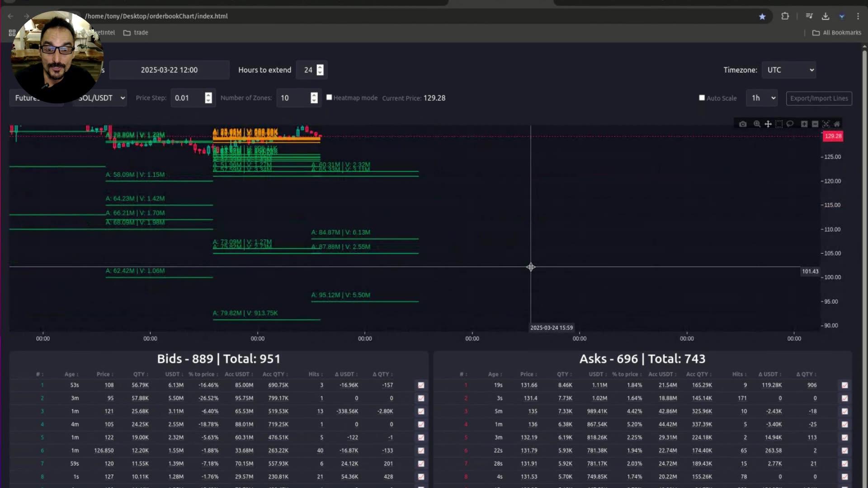Bookmark this page with the star icon
The image size is (868, 488).
tap(762, 16)
